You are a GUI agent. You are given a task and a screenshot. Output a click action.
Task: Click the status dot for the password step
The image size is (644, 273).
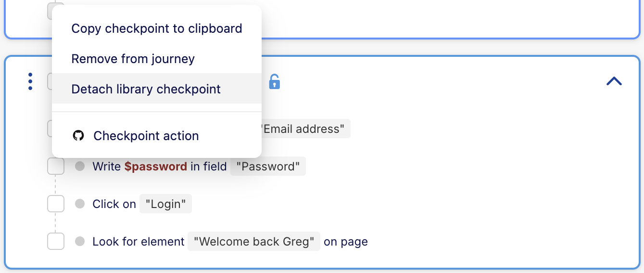(80, 167)
